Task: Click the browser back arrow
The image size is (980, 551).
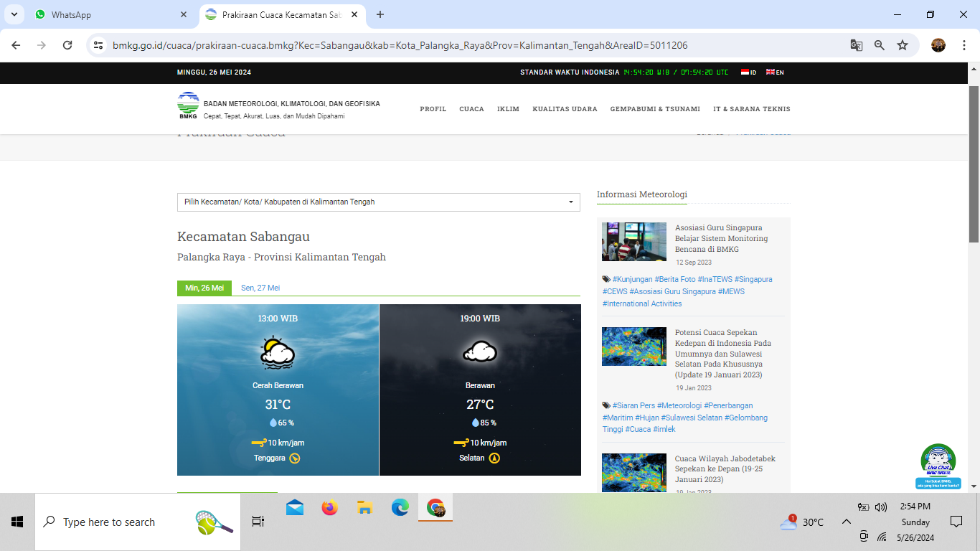Action: point(16,45)
